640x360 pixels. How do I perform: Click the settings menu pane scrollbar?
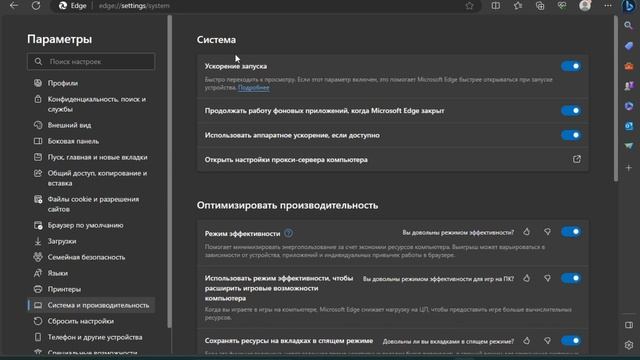coord(170,171)
